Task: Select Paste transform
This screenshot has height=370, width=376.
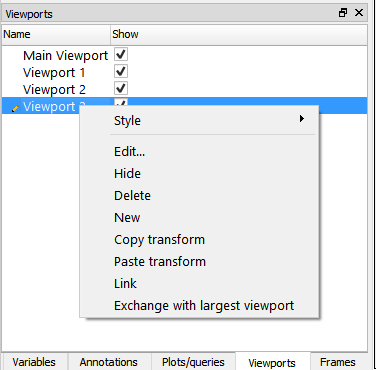Action: [x=199, y=262]
